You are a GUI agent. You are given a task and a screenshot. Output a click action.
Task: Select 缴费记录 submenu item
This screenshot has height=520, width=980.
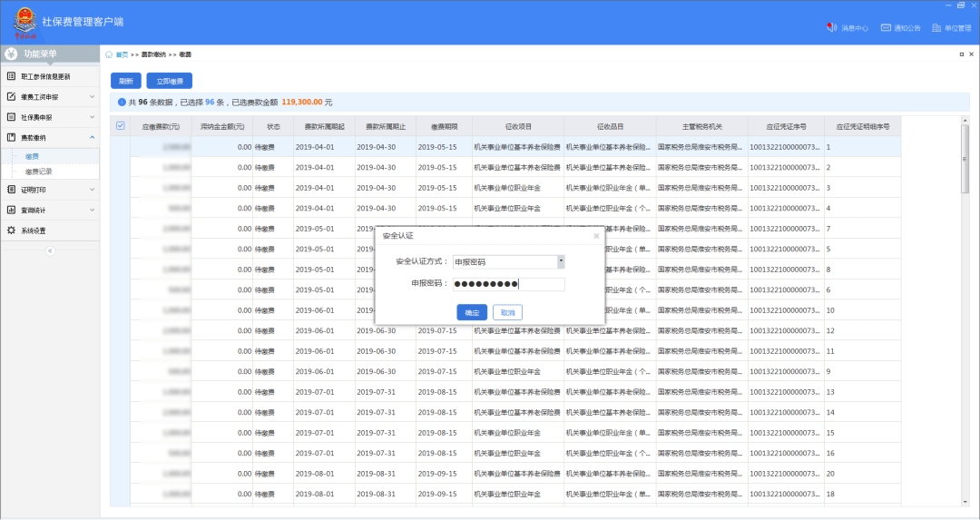(39, 171)
